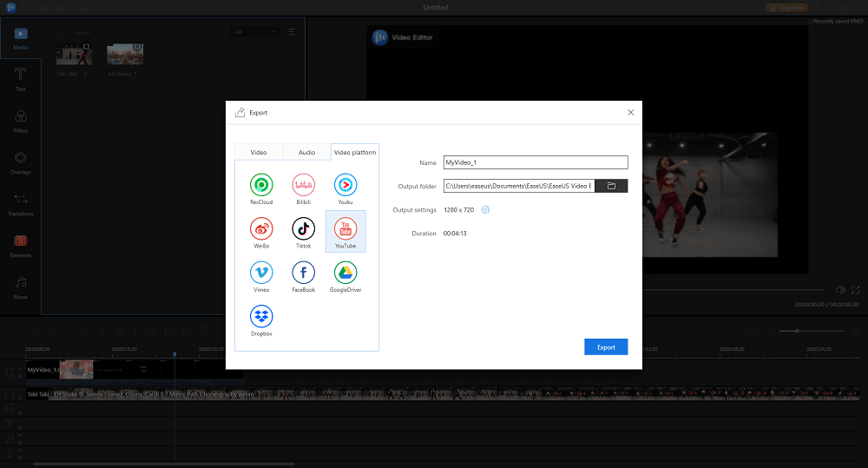The width and height of the screenshot is (868, 468).
Task: Switch to the Video tab
Action: pyautogui.click(x=259, y=152)
